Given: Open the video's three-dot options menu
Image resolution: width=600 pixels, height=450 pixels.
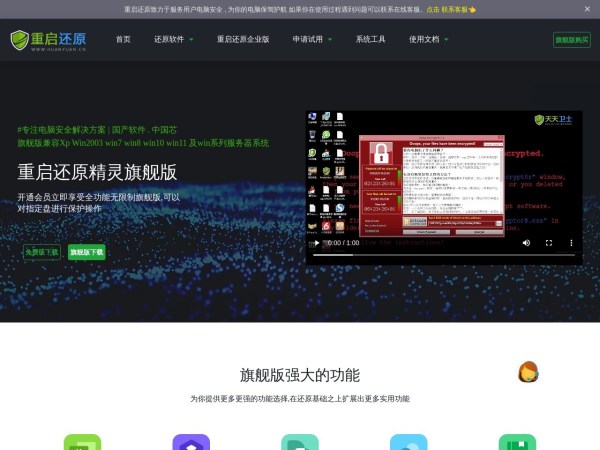Looking at the screenshot, I should (569, 243).
